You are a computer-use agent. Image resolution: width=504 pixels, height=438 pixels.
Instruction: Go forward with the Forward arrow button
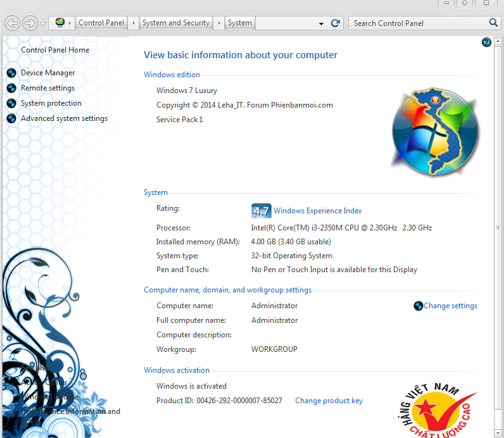tap(30, 23)
